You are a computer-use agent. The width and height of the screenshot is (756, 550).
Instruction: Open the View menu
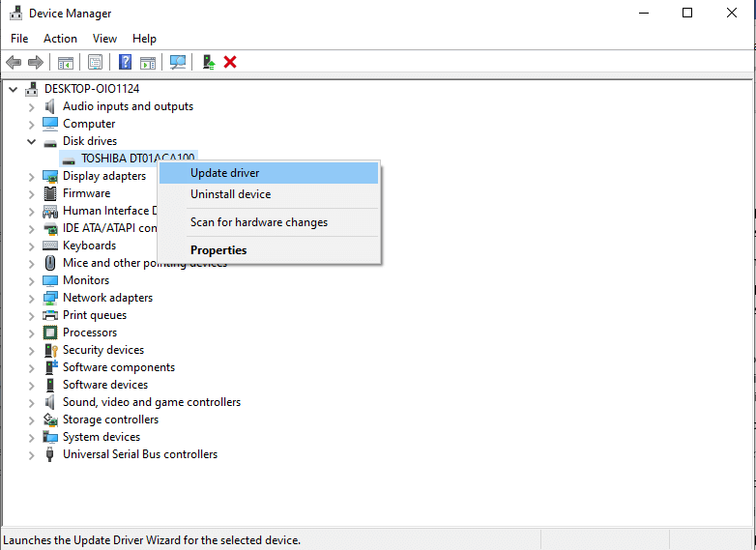(x=104, y=39)
